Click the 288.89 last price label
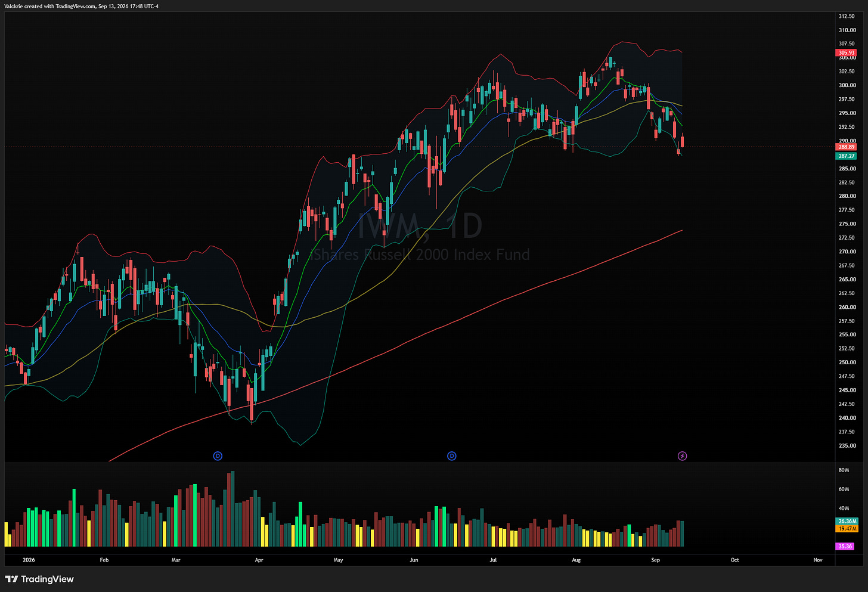Screen dimensions: 868x592 (847, 147)
